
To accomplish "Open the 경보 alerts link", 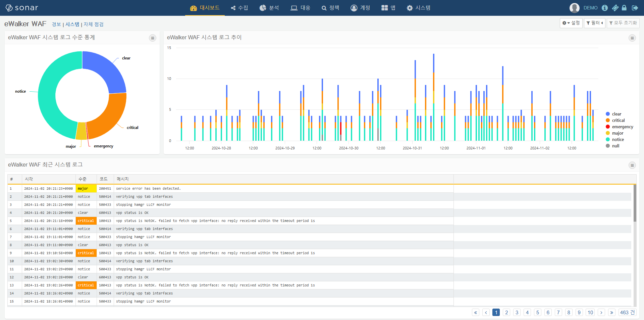I will tap(56, 24).
